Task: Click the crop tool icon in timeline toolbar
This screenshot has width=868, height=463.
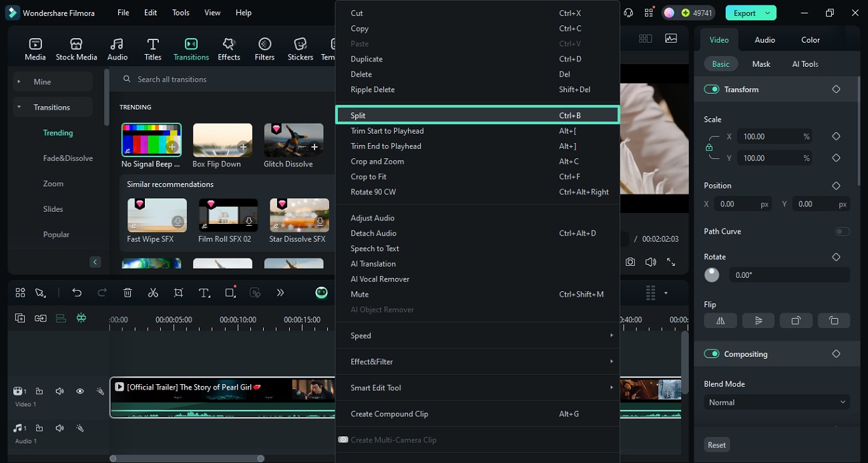Action: [x=178, y=293]
